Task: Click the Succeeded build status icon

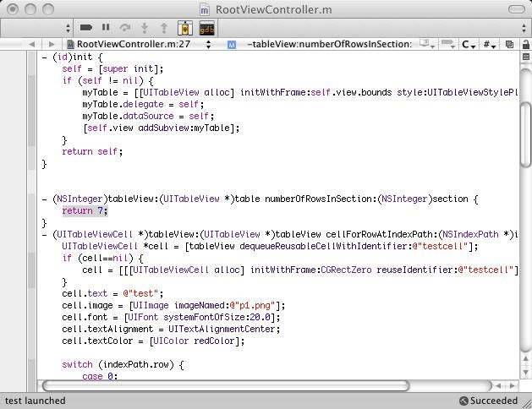Action: click(x=463, y=401)
